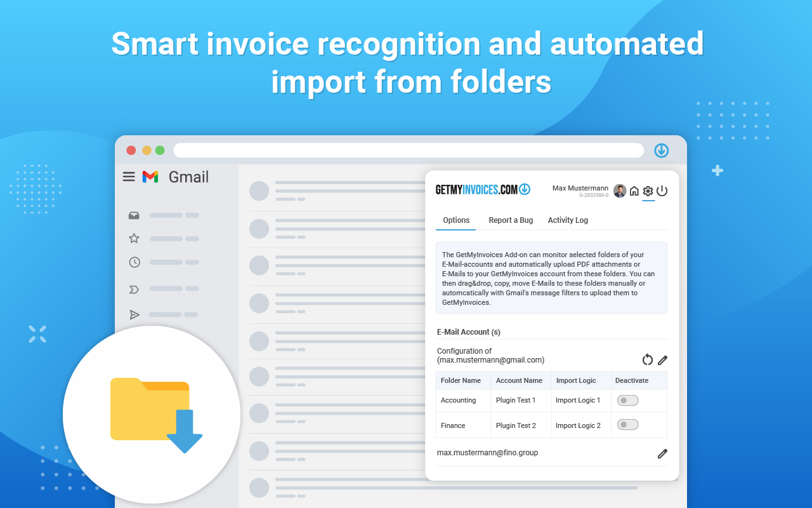Click the 'Import Logic 2' cell
Image resolution: width=812 pixels, height=508 pixels.
[x=581, y=425]
